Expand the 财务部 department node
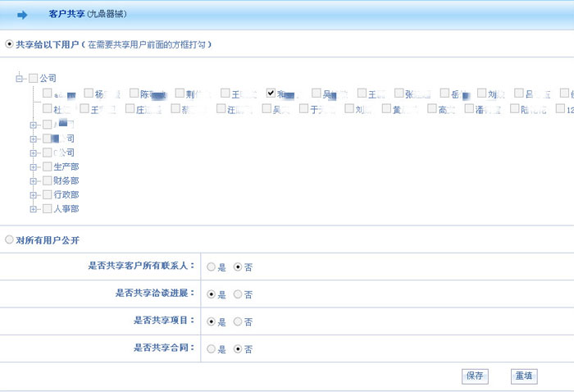The height and width of the screenshot is (392, 574). click(x=34, y=180)
